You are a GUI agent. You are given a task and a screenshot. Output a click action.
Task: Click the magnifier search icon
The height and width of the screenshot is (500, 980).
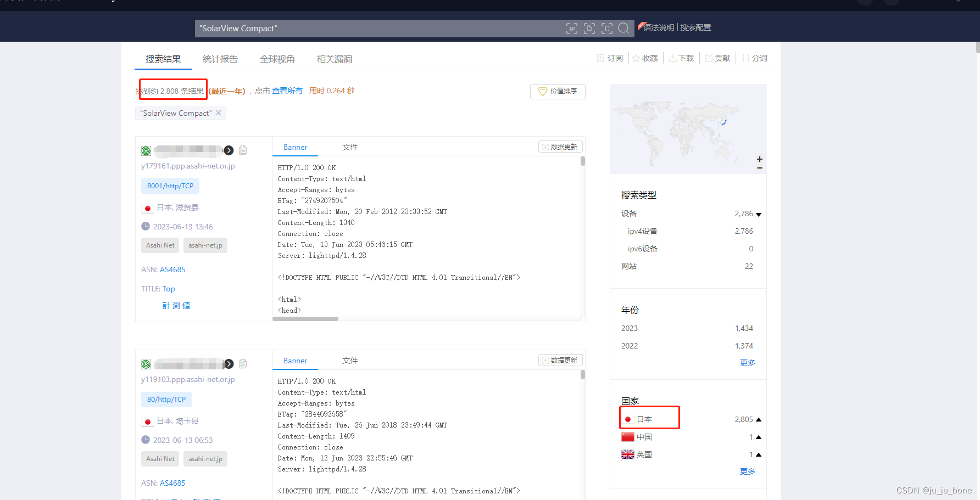pyautogui.click(x=623, y=29)
